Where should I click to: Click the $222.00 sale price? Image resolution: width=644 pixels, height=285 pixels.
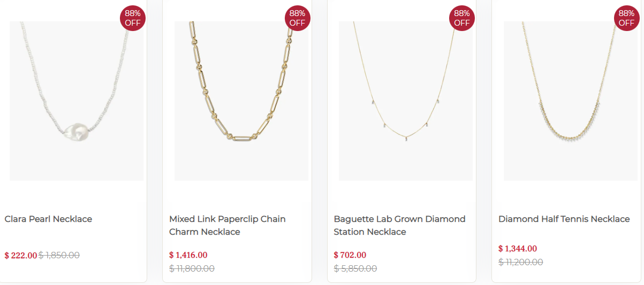(21, 256)
